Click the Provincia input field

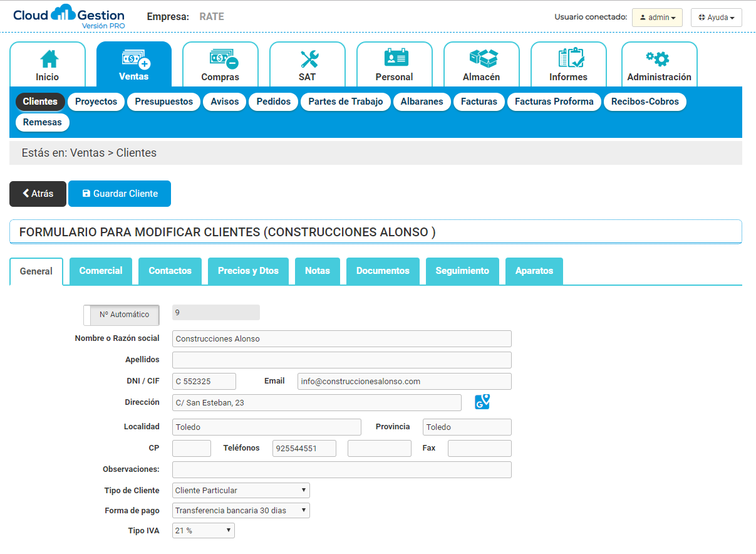pos(467,427)
